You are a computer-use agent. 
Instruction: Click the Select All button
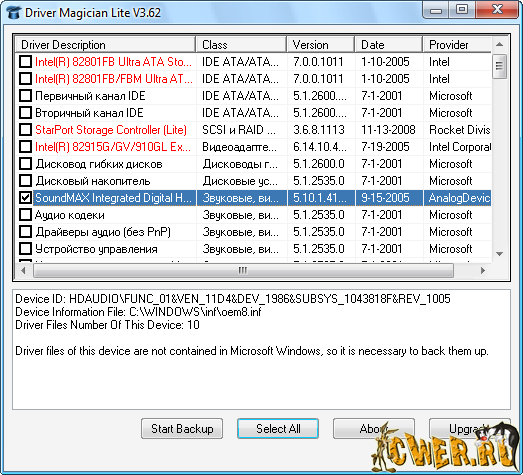(278, 429)
